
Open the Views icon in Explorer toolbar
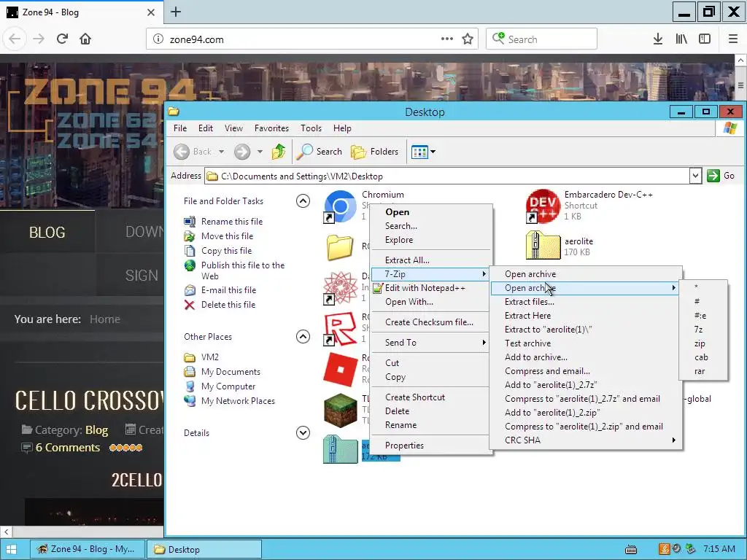pos(419,152)
